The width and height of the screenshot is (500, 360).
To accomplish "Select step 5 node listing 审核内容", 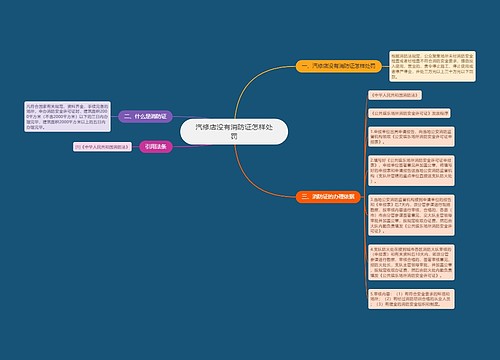I will point(411,299).
